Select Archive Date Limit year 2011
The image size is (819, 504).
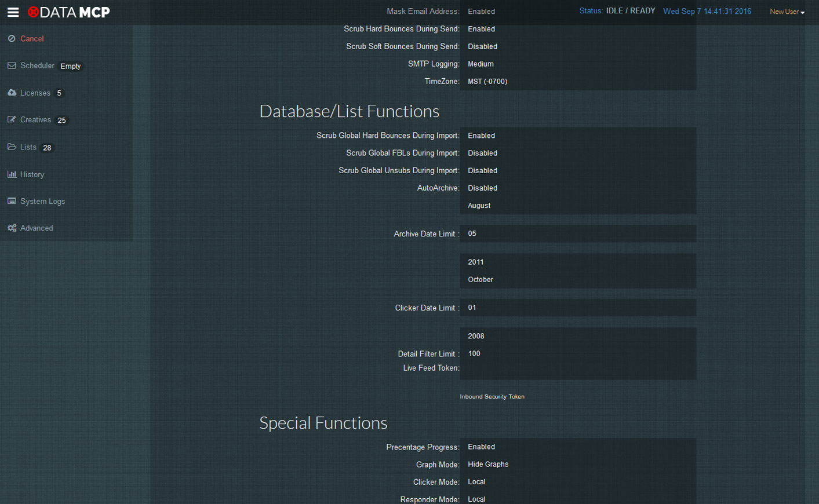pos(578,262)
